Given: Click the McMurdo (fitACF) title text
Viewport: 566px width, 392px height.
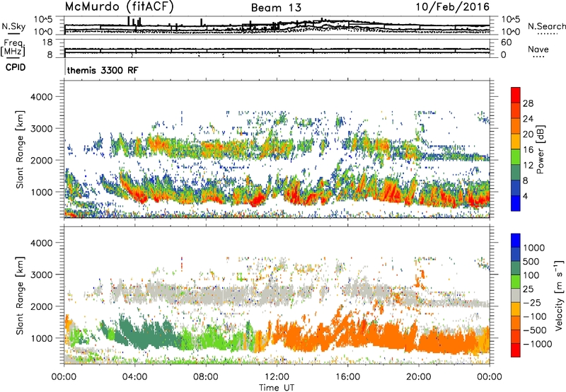Looking at the screenshot, I should coord(119,7).
